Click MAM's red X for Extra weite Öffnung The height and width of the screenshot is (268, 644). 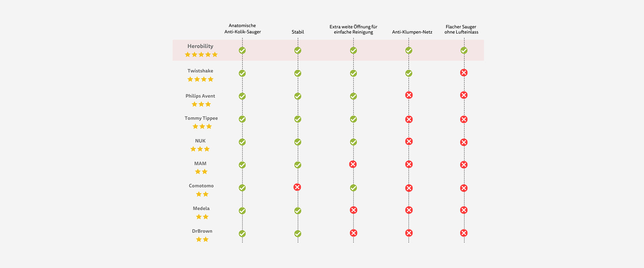[353, 164]
